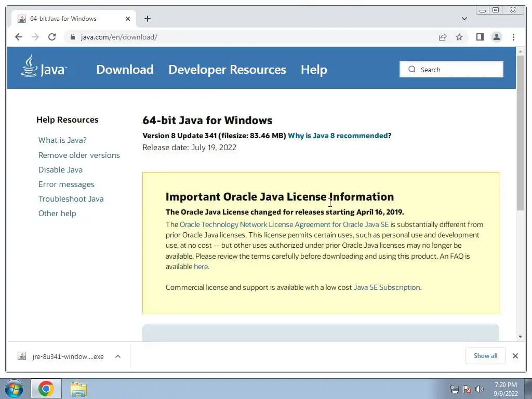Reload the Java download page
532x399 pixels.
coord(52,37)
